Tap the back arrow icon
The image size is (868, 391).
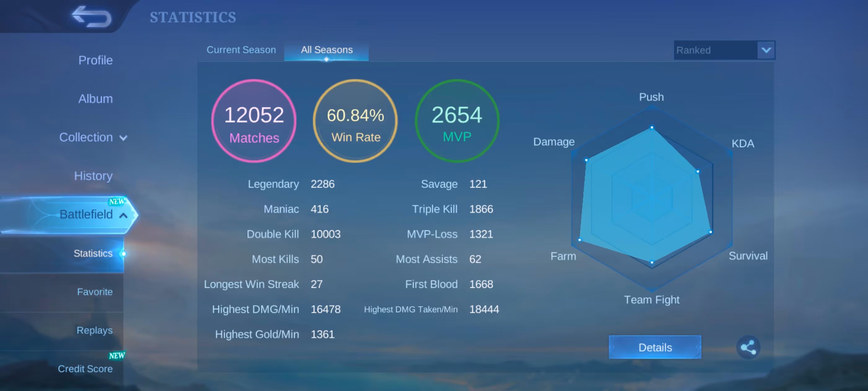coord(91,16)
